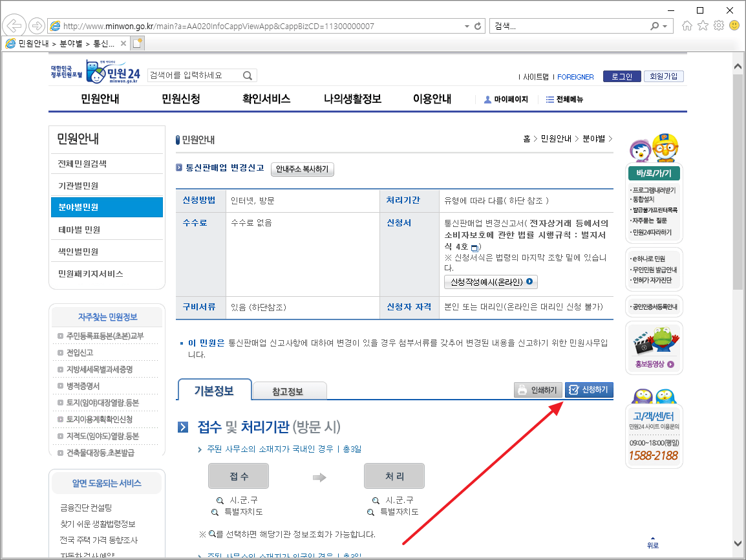This screenshot has width=746, height=560.
Task: Go to 홈 in the breadcrumb
Action: (527, 138)
